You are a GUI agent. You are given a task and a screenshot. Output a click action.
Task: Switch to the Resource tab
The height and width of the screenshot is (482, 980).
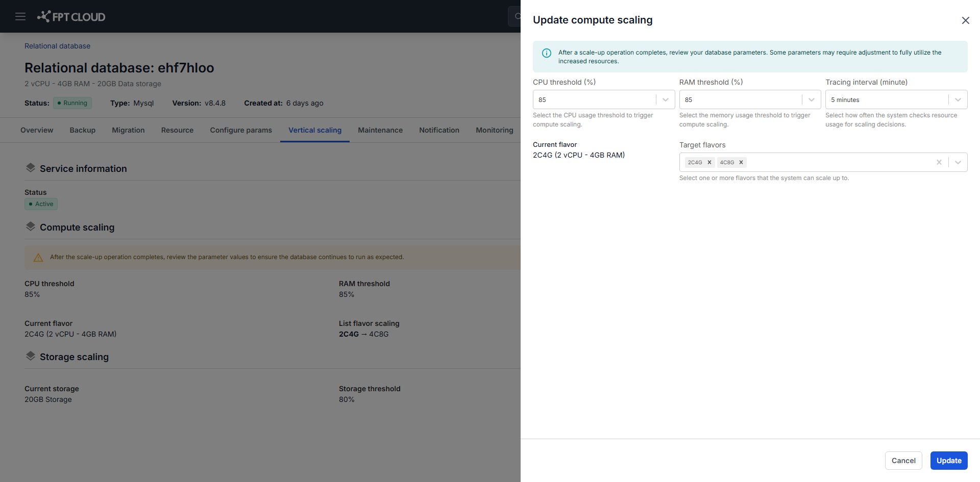pyautogui.click(x=177, y=130)
